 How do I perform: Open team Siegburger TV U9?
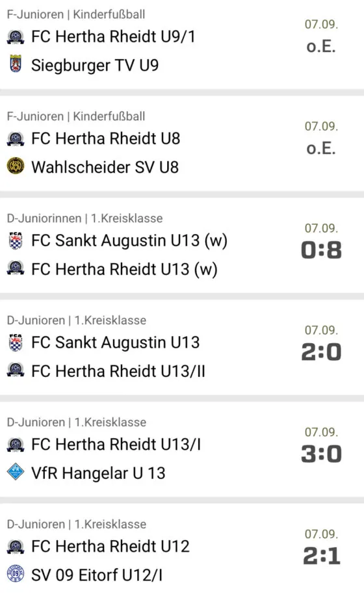pyautogui.click(x=95, y=65)
